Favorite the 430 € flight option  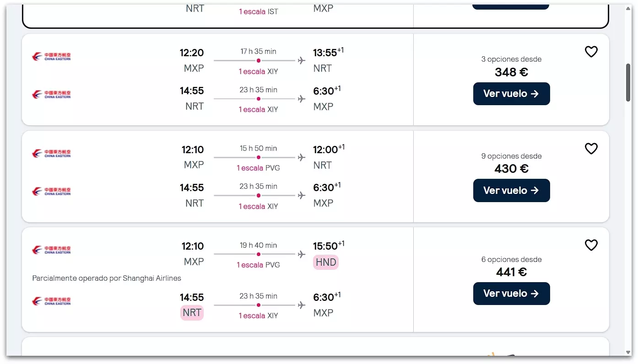tap(591, 149)
